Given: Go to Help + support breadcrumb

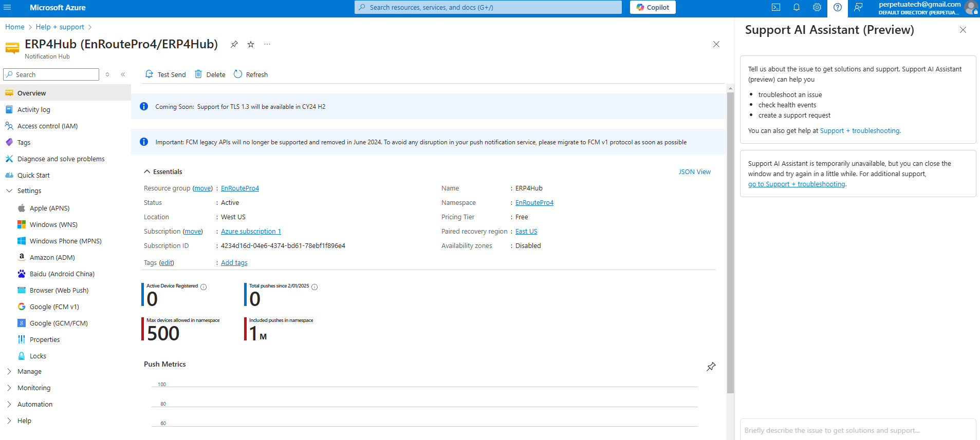Looking at the screenshot, I should click(60, 27).
